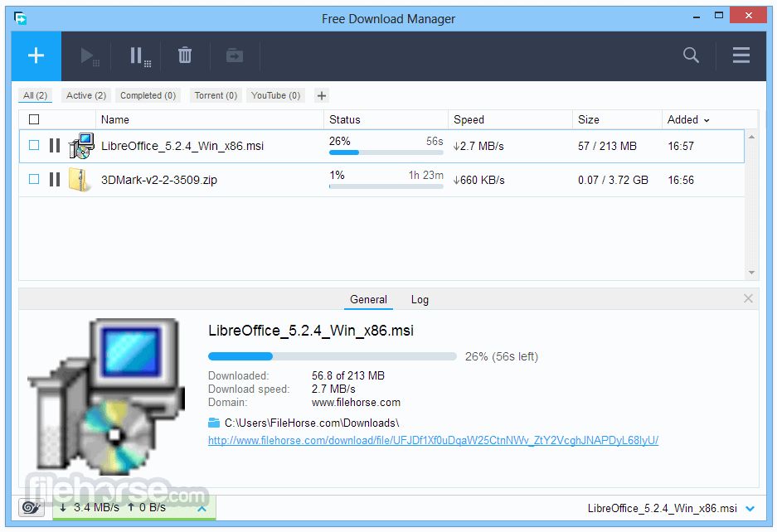Click the 3DMark zip archive icon in the list
The image size is (777, 532).
tap(80, 180)
